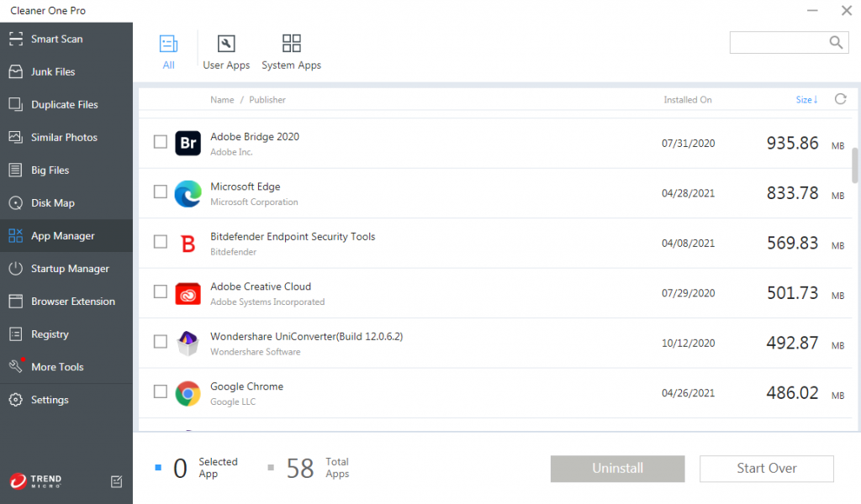Sort by the Name column header
Viewport: 861px width, 504px height.
coord(222,100)
